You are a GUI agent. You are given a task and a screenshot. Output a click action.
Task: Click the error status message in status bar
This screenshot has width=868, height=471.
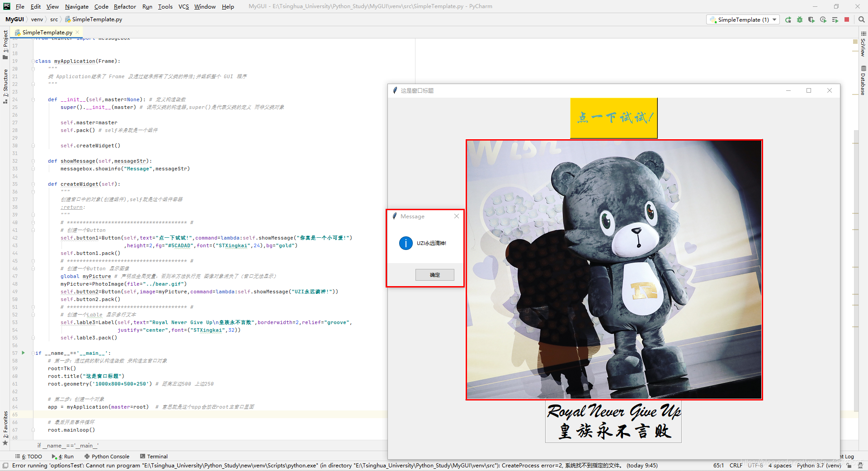pos(335,466)
